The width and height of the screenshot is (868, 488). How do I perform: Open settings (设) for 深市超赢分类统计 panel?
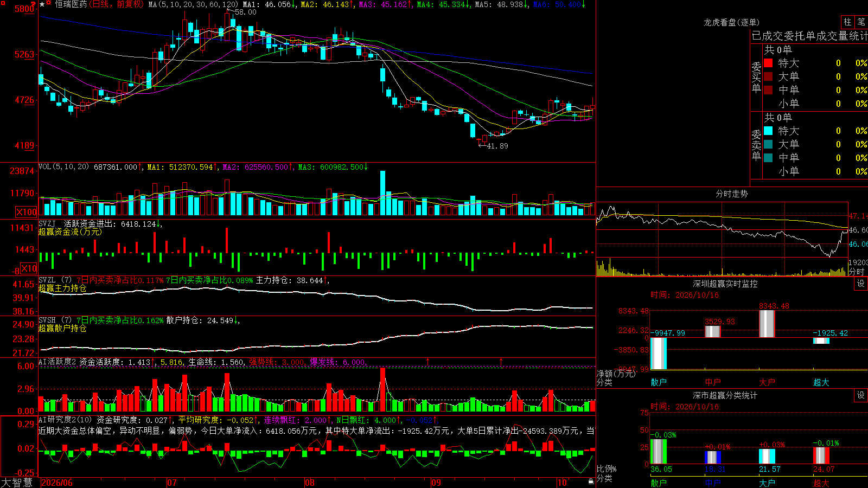tap(861, 395)
